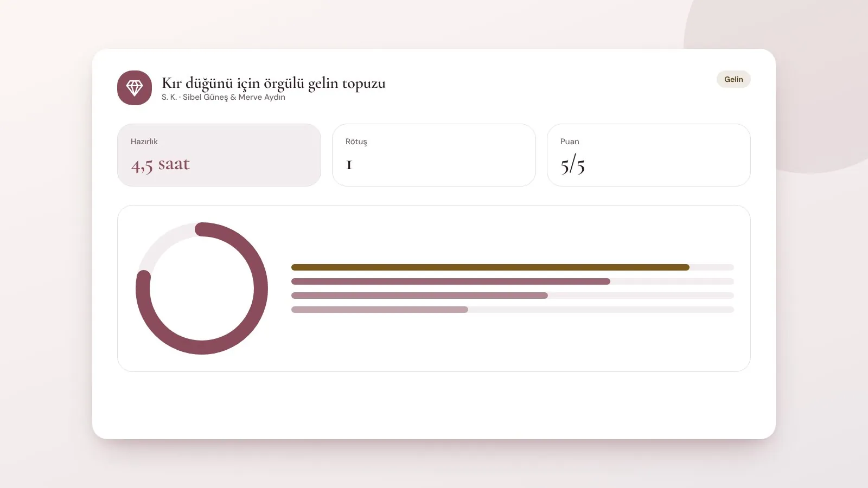Open the Hazırlık 4,5 saat card
The width and height of the screenshot is (868, 488).
[219, 155]
